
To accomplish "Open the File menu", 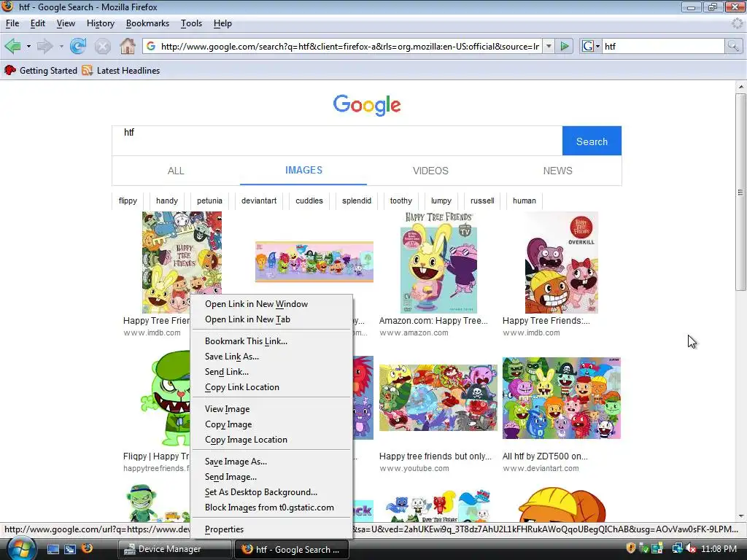I will click(x=12, y=23).
